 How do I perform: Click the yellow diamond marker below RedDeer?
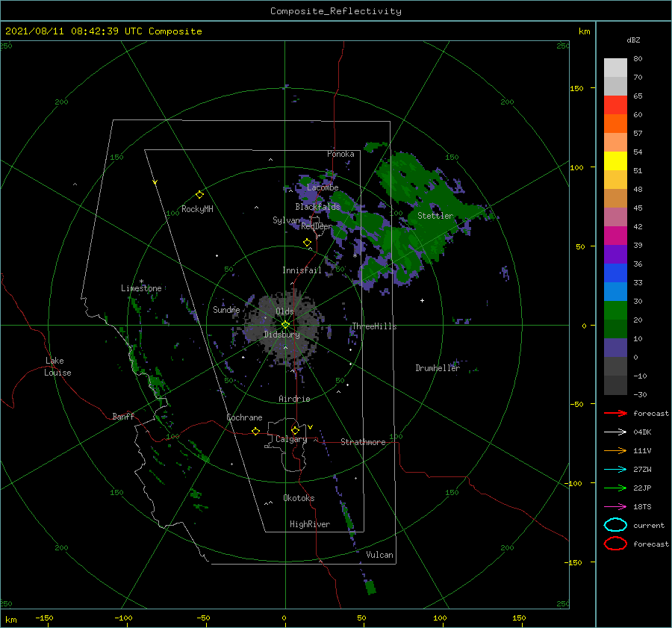coord(307,242)
